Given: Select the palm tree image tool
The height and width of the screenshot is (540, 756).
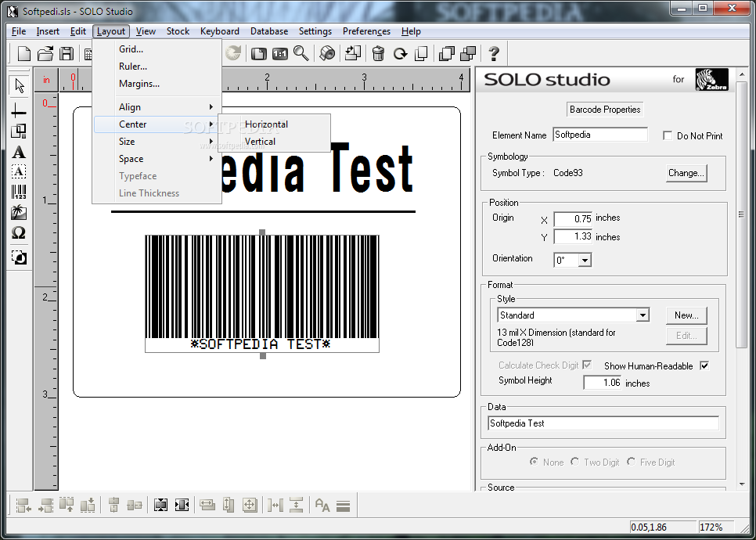Looking at the screenshot, I should [19, 213].
